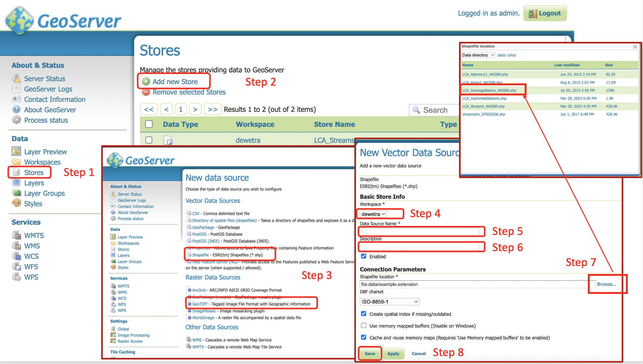643x364 pixels.
Task: Go to first results page with << button
Action: point(149,109)
